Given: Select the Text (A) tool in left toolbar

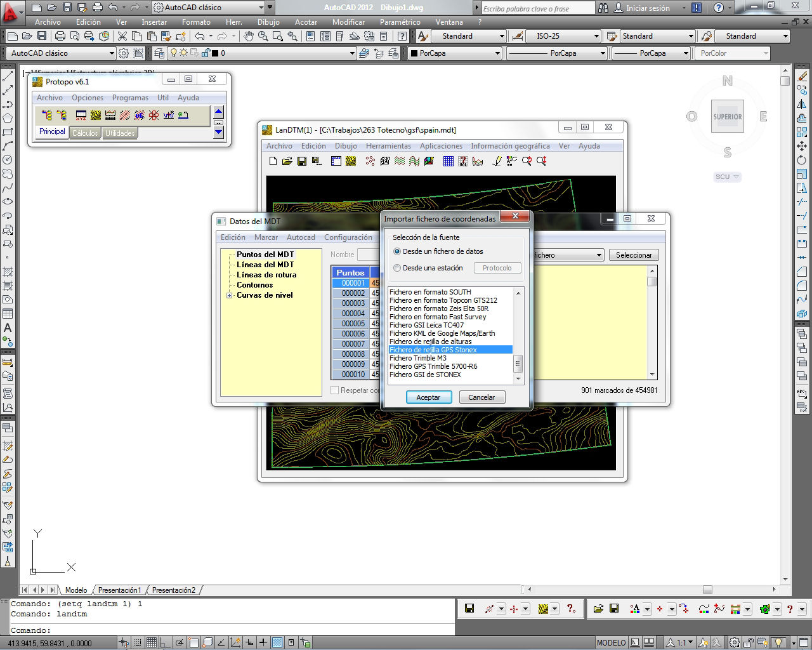Looking at the screenshot, I should coord(8,328).
